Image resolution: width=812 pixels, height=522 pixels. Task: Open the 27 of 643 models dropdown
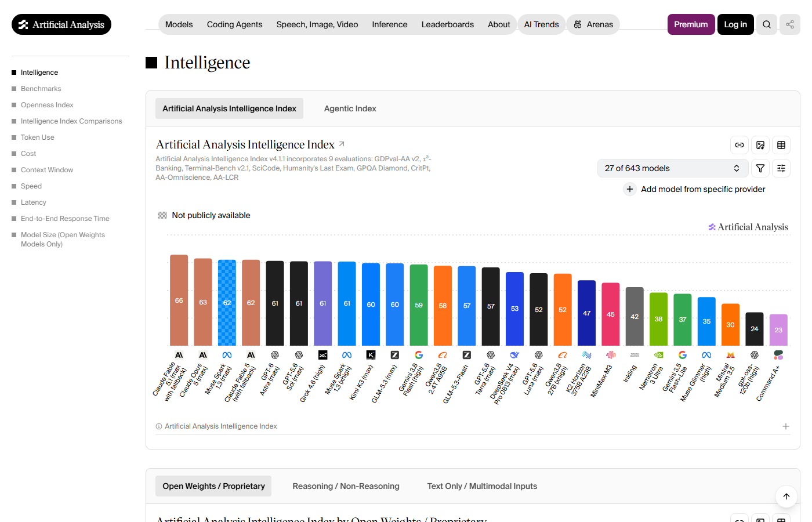coord(672,168)
